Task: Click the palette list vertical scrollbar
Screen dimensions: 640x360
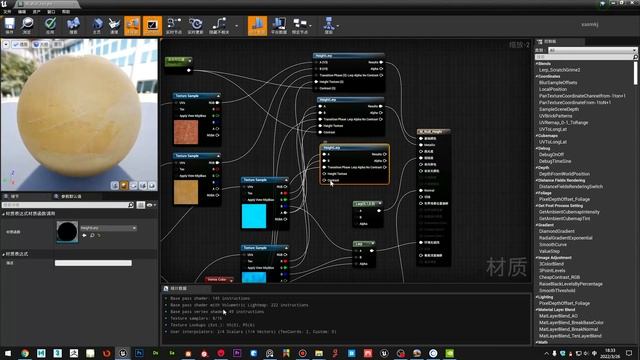Action: coord(636,73)
